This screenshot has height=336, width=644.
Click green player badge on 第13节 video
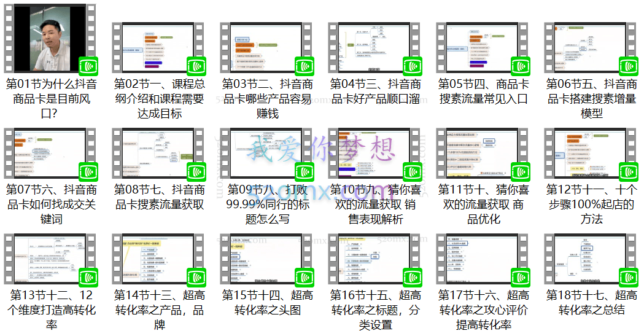(x=88, y=277)
